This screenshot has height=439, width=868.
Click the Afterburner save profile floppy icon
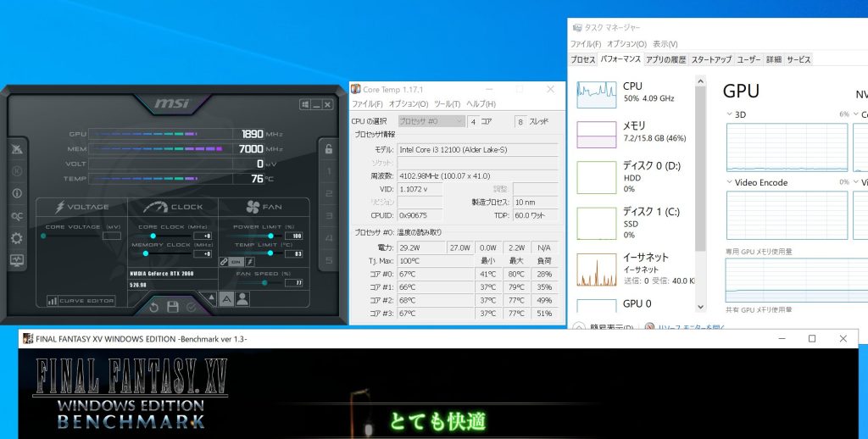[173, 307]
